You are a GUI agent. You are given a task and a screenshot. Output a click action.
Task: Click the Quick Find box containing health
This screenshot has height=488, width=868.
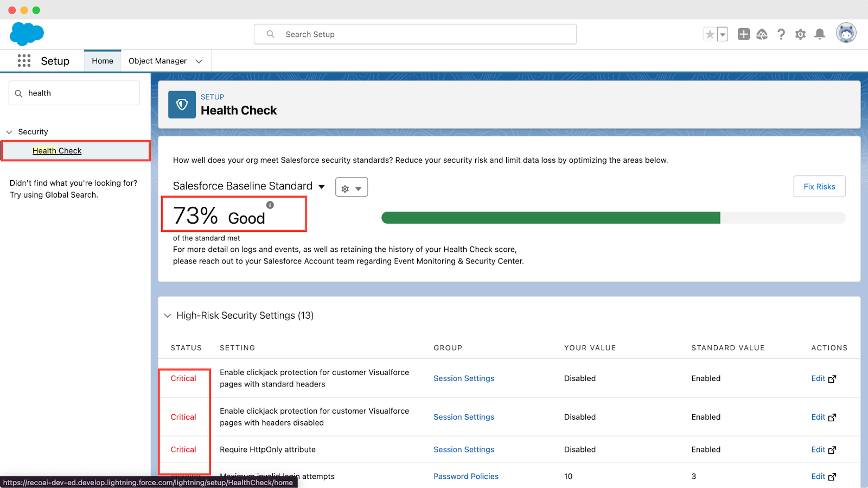point(74,93)
